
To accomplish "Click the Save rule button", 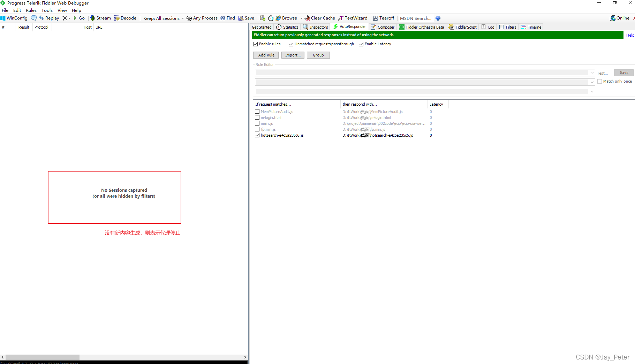I will point(624,73).
